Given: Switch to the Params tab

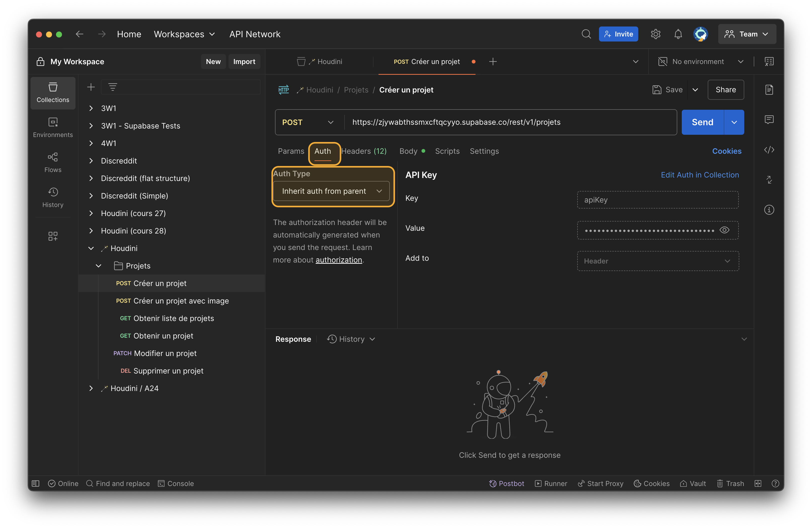Looking at the screenshot, I should pos(291,151).
